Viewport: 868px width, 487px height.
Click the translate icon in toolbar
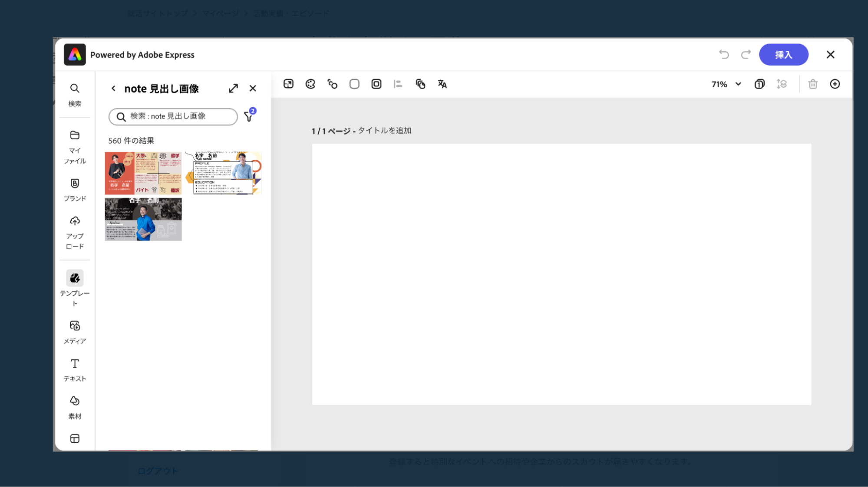click(x=442, y=84)
